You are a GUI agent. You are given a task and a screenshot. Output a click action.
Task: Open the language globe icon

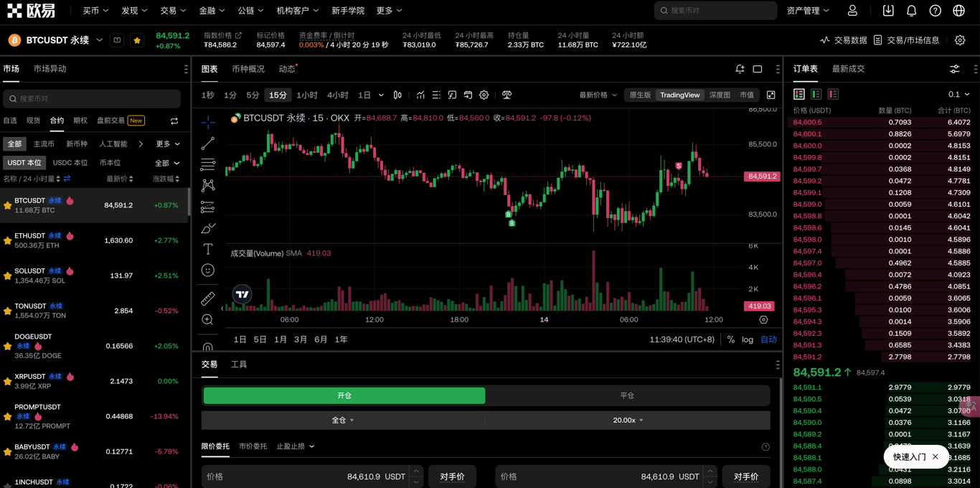click(x=959, y=11)
